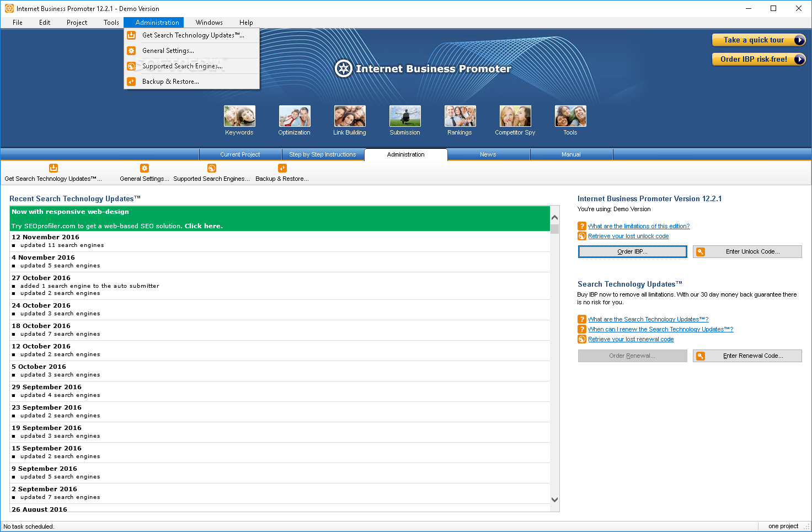Switch to Step by Step Instructions tab
Viewport: 812px width, 532px height.
tap(323, 154)
